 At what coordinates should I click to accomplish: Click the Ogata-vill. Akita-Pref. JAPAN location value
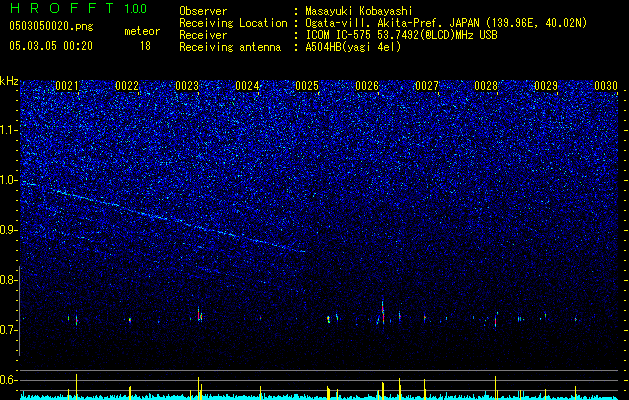tap(446, 23)
